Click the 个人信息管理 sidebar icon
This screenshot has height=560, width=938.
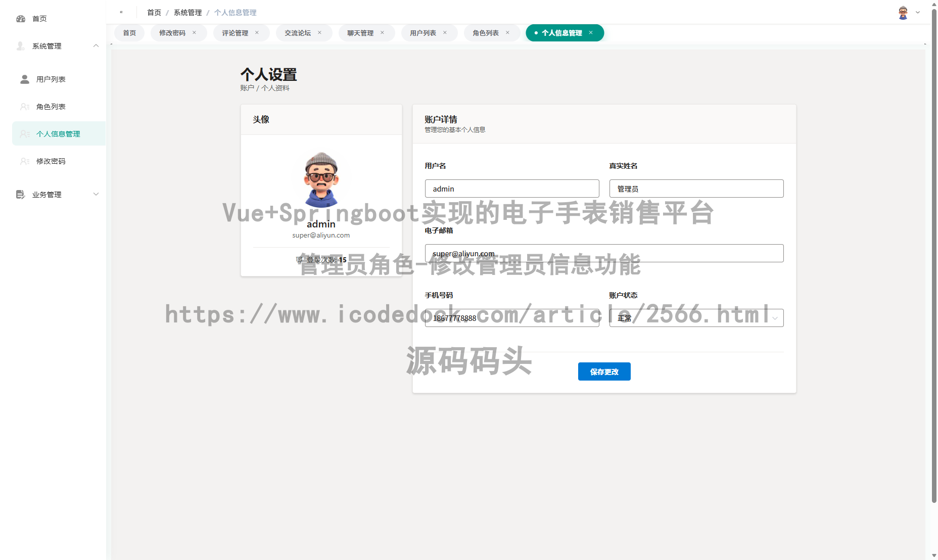click(24, 133)
